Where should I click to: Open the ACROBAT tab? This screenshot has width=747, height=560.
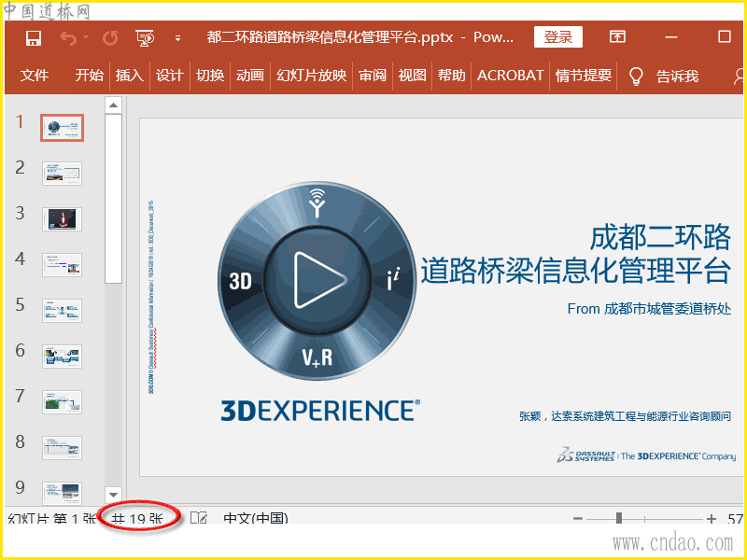510,76
